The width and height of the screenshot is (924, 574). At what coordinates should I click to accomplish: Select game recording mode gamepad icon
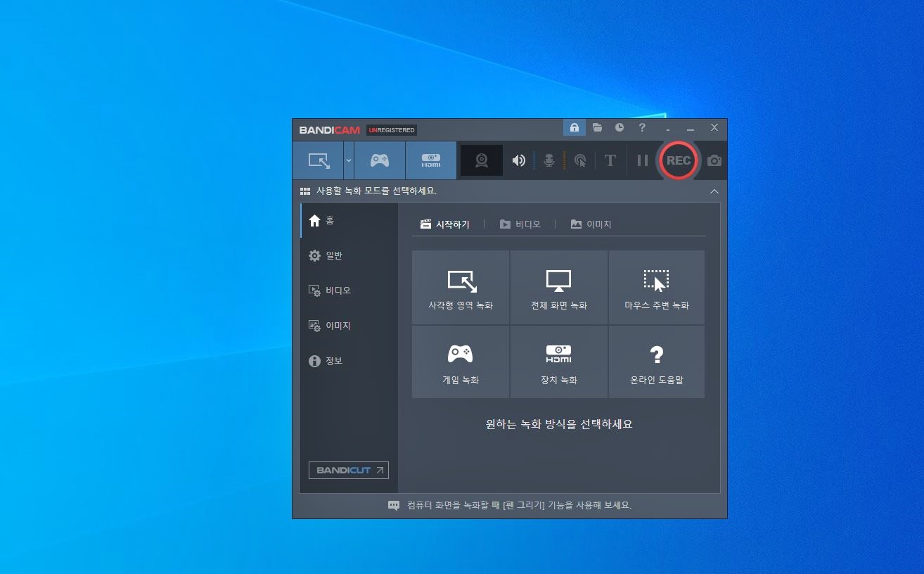(380, 160)
